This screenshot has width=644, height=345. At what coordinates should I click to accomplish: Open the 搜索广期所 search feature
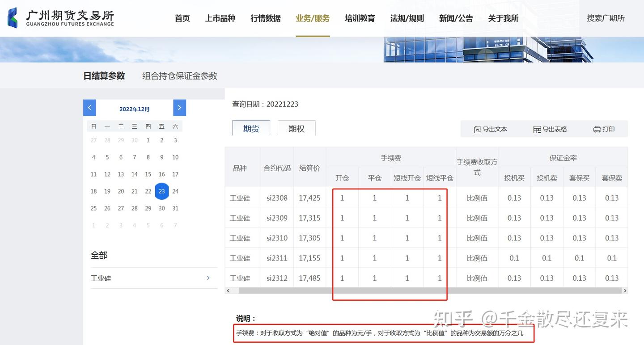605,18
